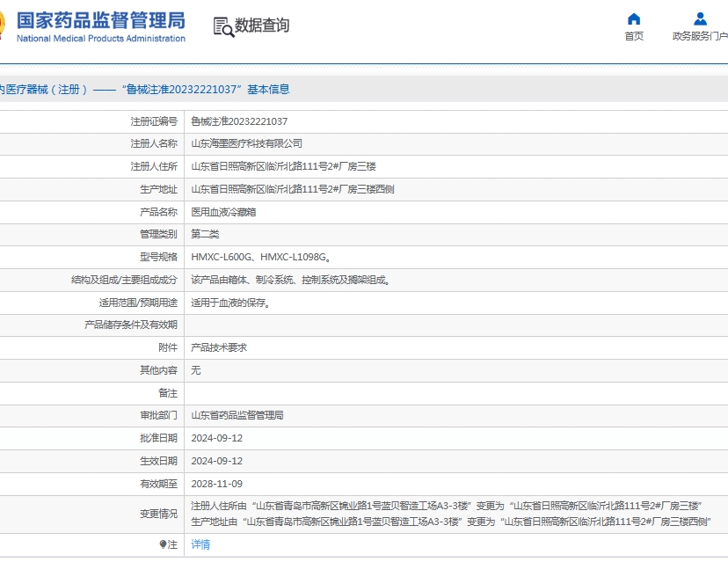The height and width of the screenshot is (562, 728).
Task: Click the 数据查询 search document icon
Action: (224, 27)
